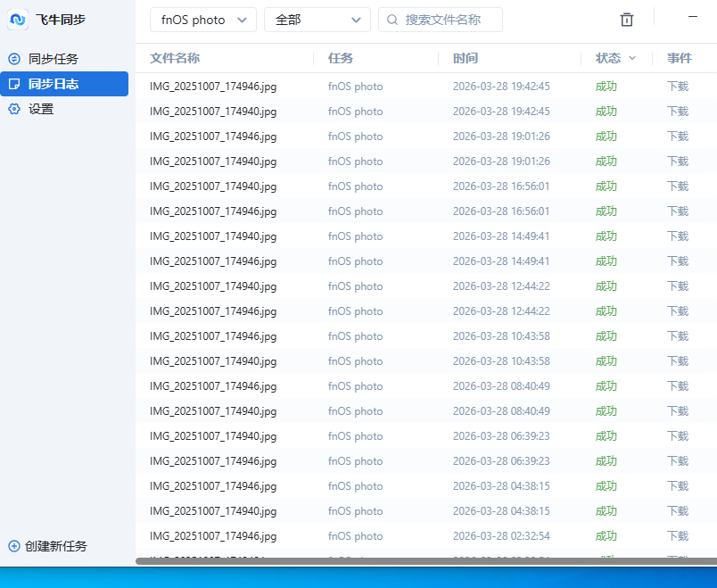Click 下载 event for 174940.jpg at 19:42:45

coord(678,112)
